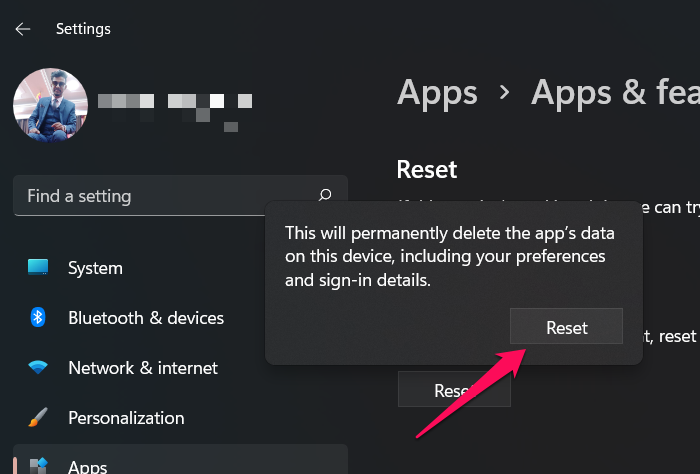Open the System settings page
Image resolution: width=700 pixels, height=474 pixels.
[x=95, y=268]
